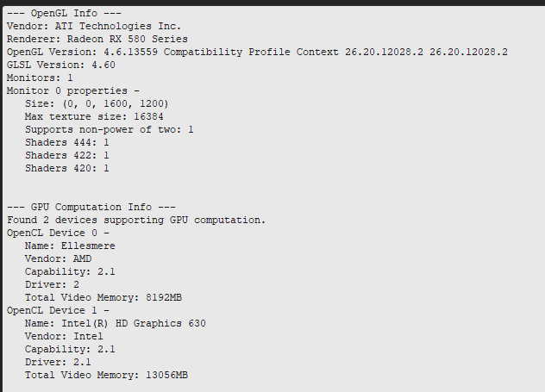The width and height of the screenshot is (545, 392).
Task: Click the Shaders 444 line
Action: pyautogui.click(x=66, y=142)
